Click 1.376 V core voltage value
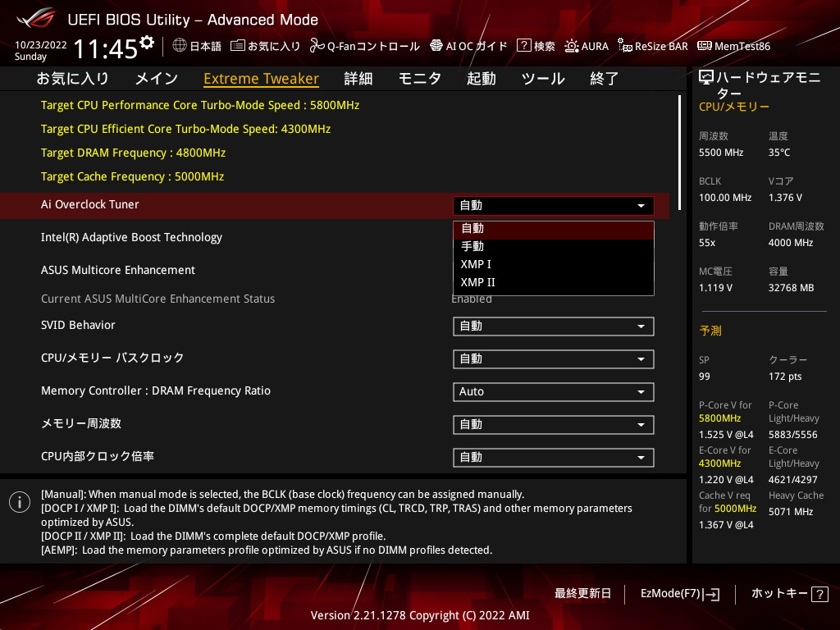This screenshot has height=630, width=840. pos(785,198)
